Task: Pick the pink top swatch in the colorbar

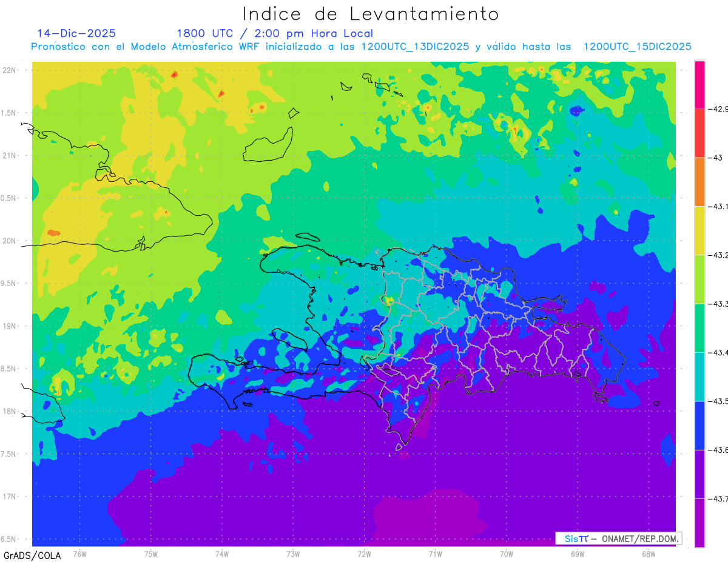Action: [x=699, y=85]
